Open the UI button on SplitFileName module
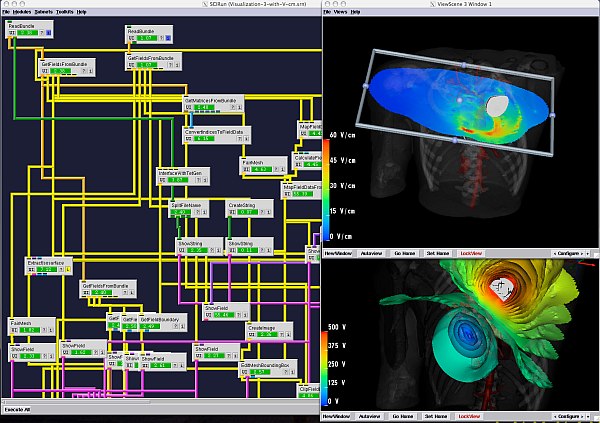The width and height of the screenshot is (600, 423). click(175, 212)
